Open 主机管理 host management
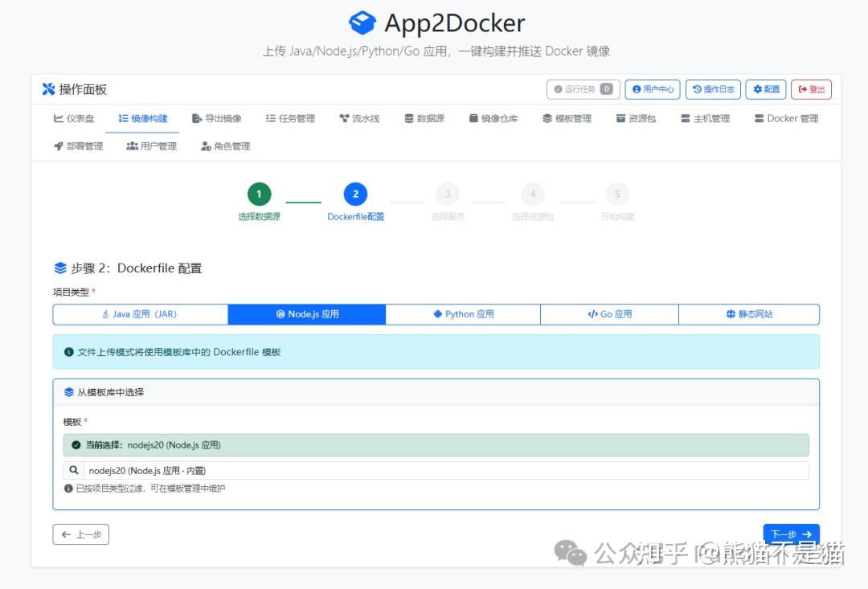868x589 pixels. click(x=706, y=118)
